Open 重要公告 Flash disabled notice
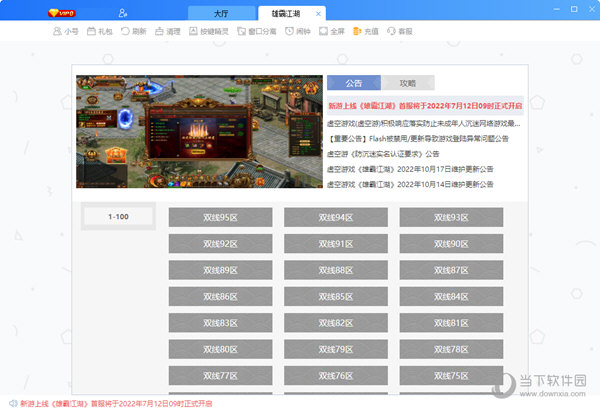This screenshot has height=411, width=600. click(x=418, y=139)
